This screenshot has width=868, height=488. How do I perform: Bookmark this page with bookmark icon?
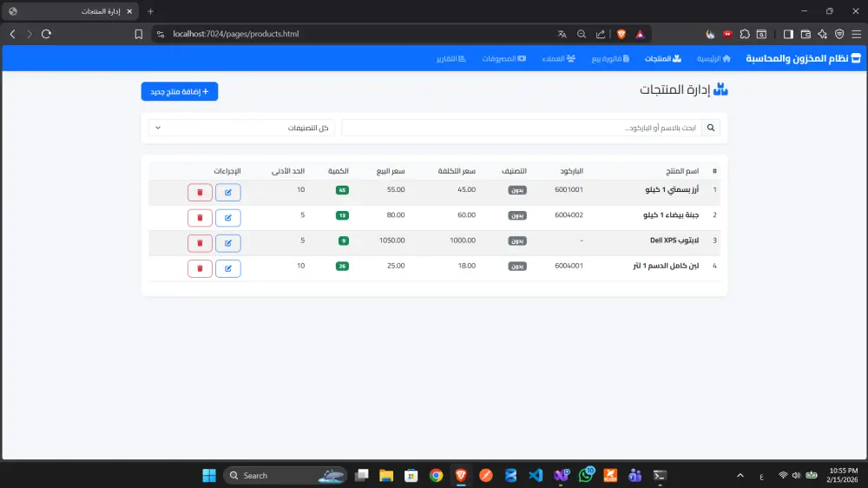[x=138, y=34]
